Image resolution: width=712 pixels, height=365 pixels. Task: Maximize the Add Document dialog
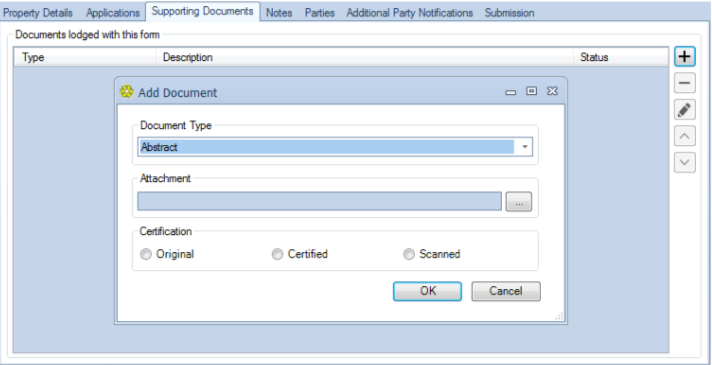tap(531, 91)
